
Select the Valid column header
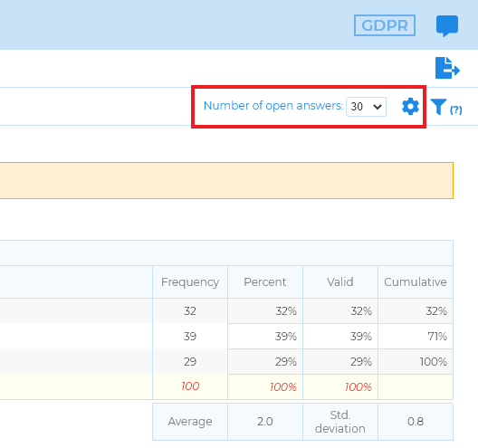pyautogui.click(x=340, y=281)
